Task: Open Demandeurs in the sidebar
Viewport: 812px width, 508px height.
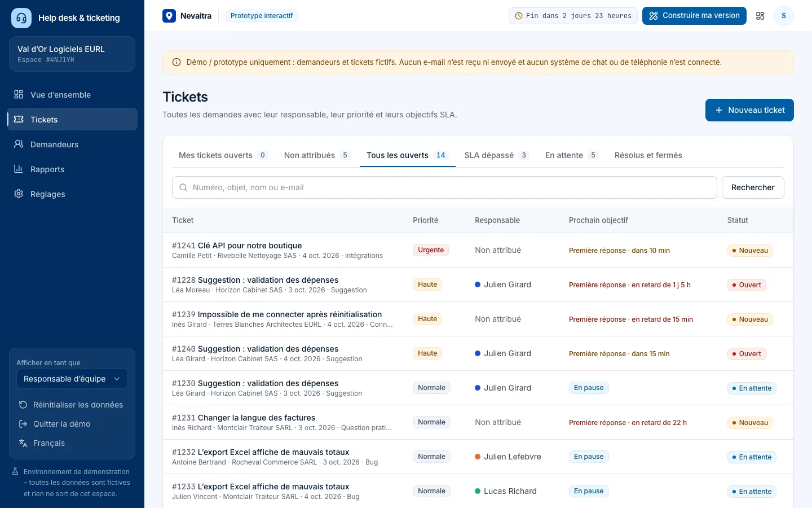Action: pyautogui.click(x=72, y=144)
